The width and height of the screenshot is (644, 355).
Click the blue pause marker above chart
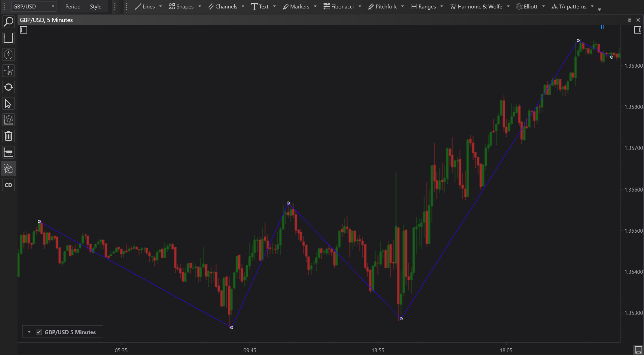coord(602,27)
